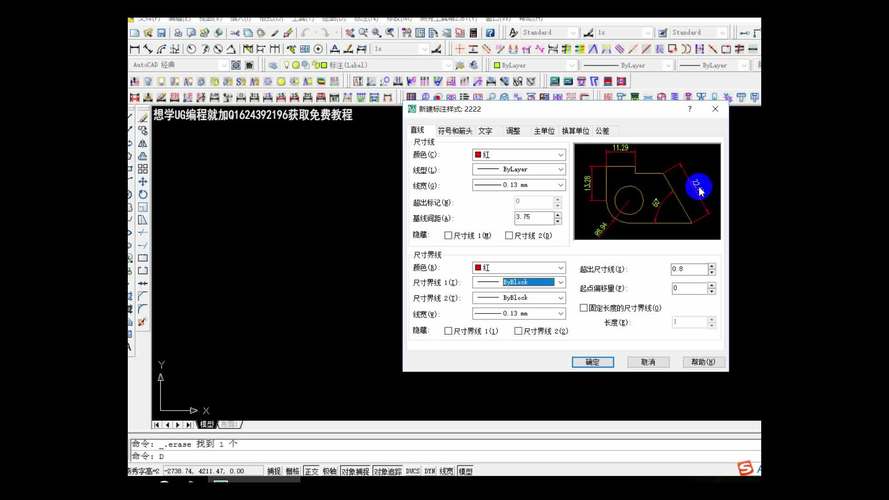This screenshot has height=500, width=889.
Task: Click 起点偏移量 value field
Action: coord(689,289)
